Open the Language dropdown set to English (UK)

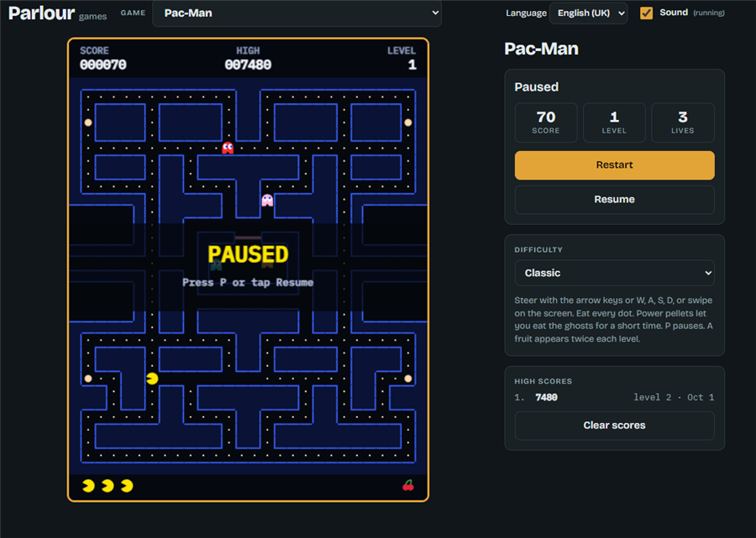coord(588,13)
